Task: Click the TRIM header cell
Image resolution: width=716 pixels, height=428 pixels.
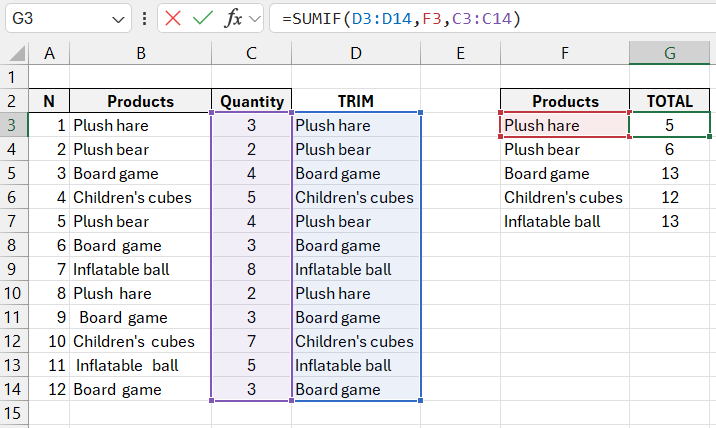Action: (356, 101)
